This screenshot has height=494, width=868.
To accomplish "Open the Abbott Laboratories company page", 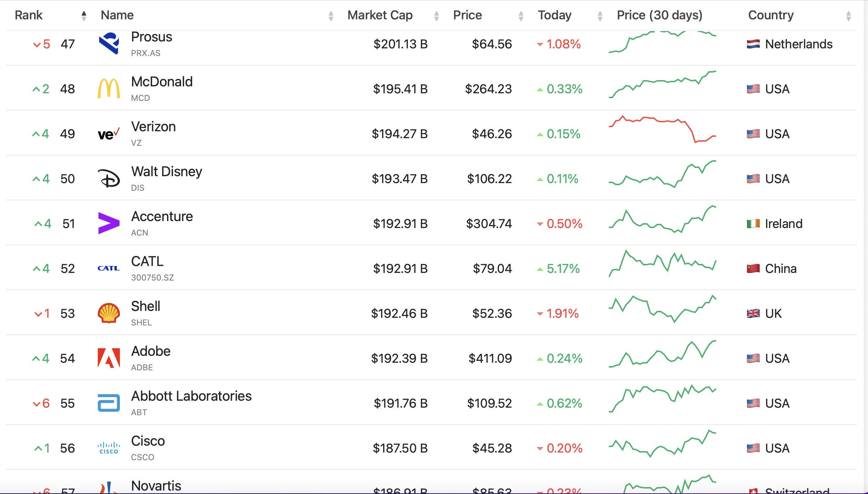I will (191, 396).
